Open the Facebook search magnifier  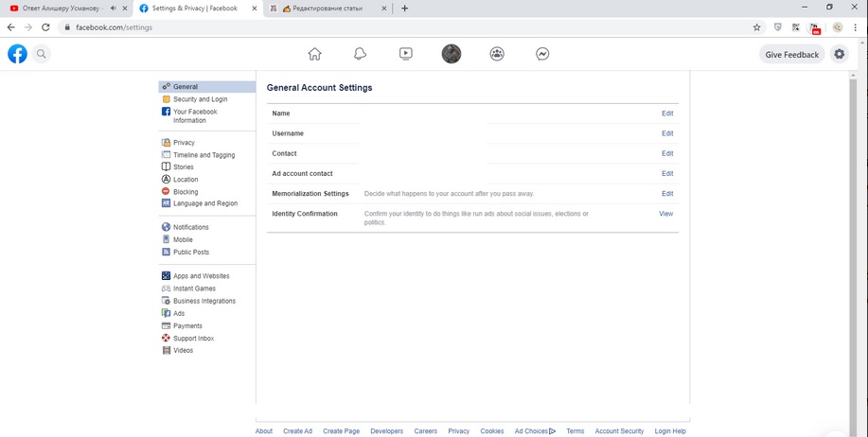[x=42, y=54]
